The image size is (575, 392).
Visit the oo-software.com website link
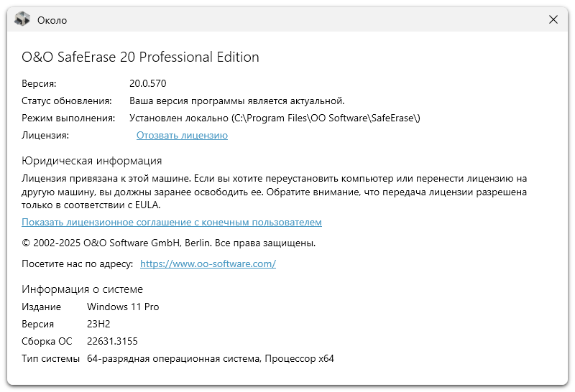coord(208,263)
